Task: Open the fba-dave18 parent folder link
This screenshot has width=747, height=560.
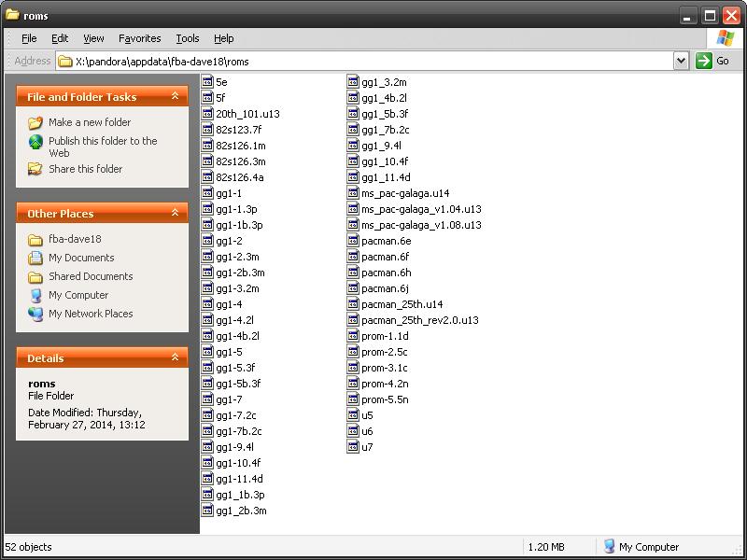Action: (x=75, y=239)
